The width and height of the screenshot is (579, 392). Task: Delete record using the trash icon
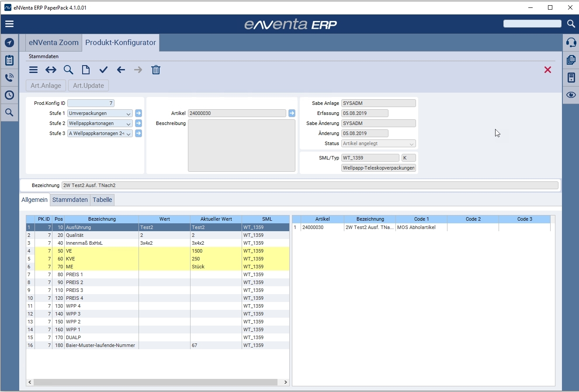[x=156, y=70]
